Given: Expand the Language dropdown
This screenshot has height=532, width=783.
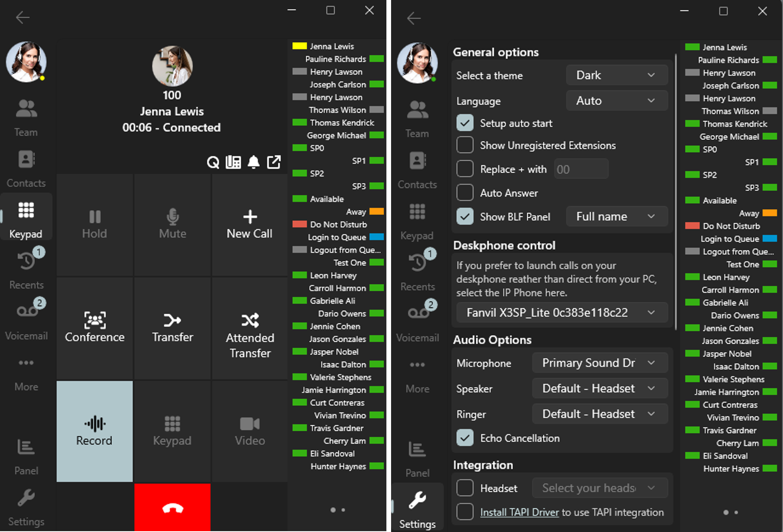Looking at the screenshot, I should 617,101.
